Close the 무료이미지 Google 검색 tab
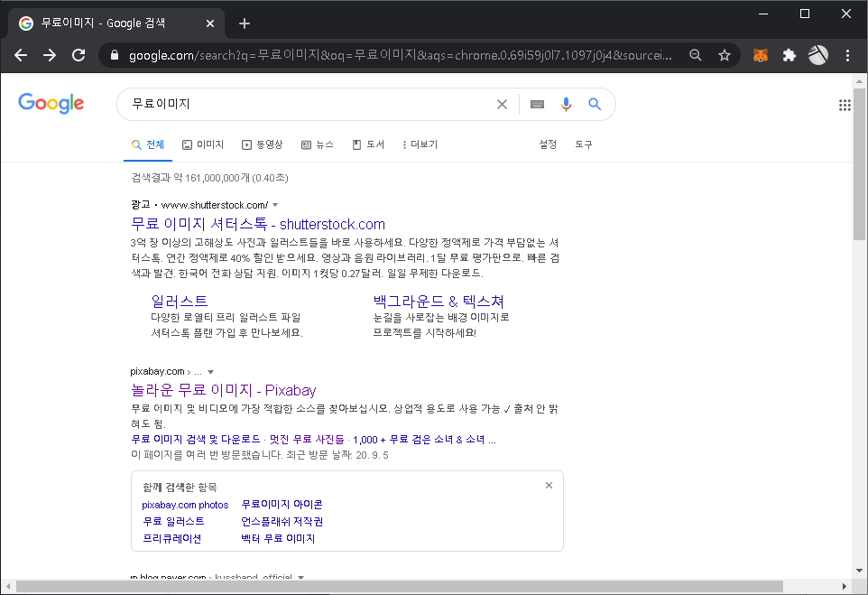 tap(210, 23)
